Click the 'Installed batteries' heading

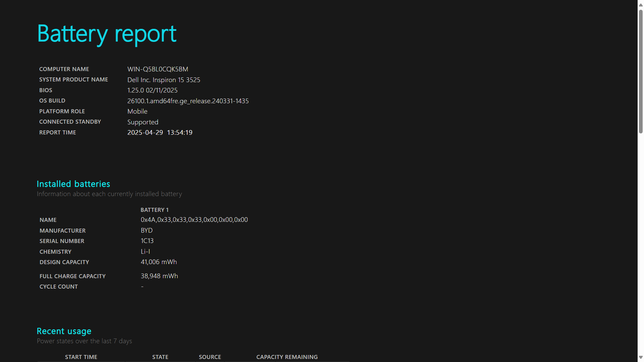[73, 184]
